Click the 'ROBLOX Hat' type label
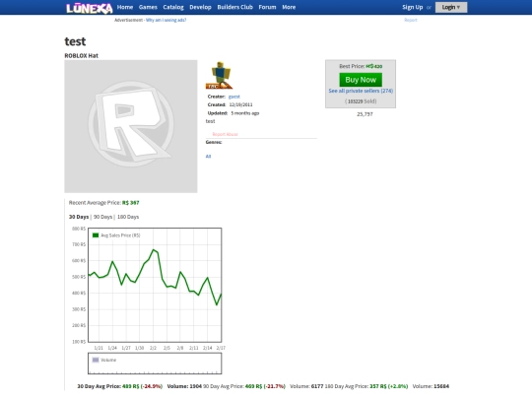 point(82,55)
